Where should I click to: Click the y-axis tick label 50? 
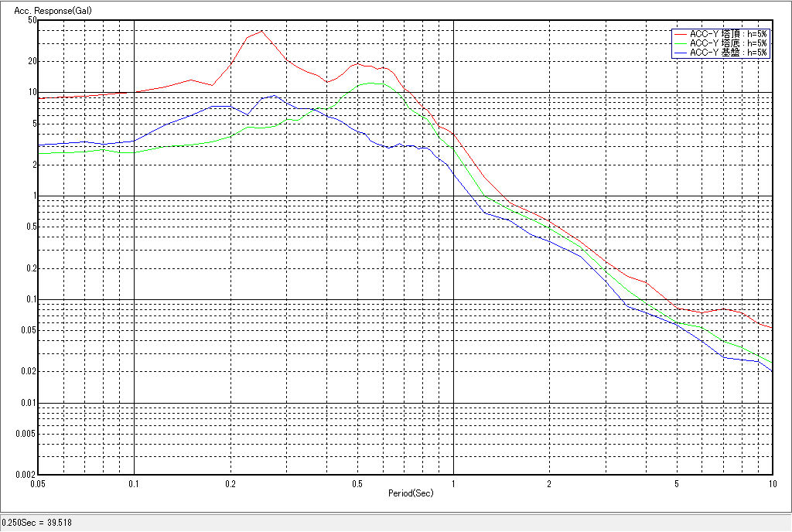click(x=32, y=20)
